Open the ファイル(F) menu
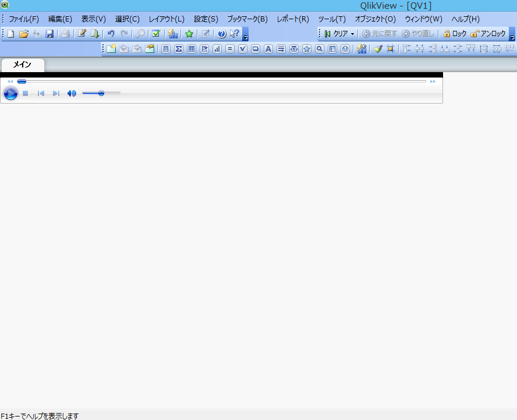517x420 pixels. click(24, 19)
